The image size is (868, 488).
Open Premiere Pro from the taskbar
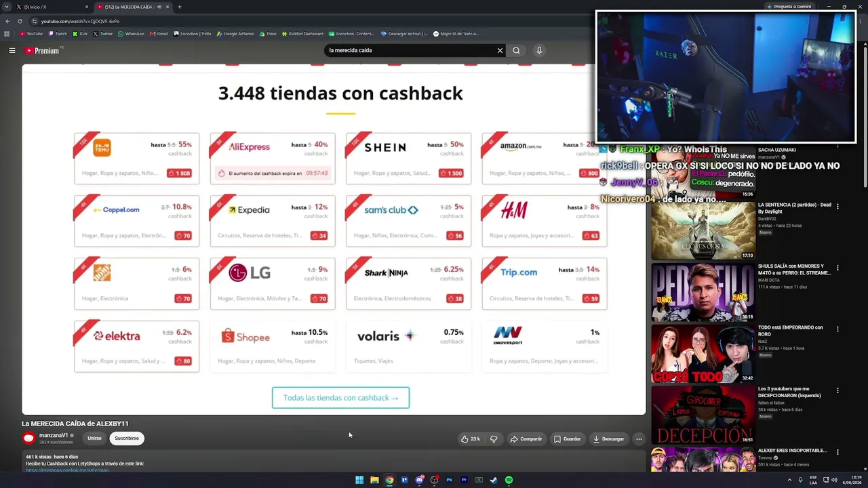464,480
